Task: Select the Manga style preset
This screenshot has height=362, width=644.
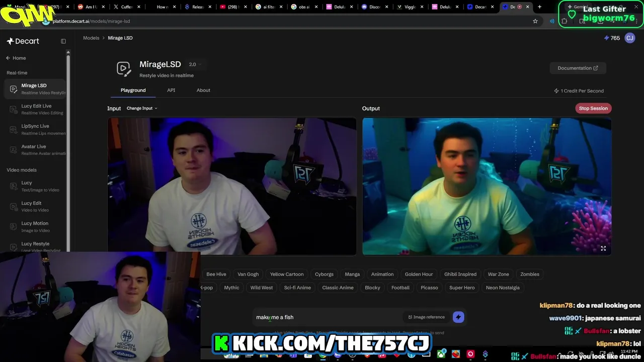Action: [x=352, y=274]
